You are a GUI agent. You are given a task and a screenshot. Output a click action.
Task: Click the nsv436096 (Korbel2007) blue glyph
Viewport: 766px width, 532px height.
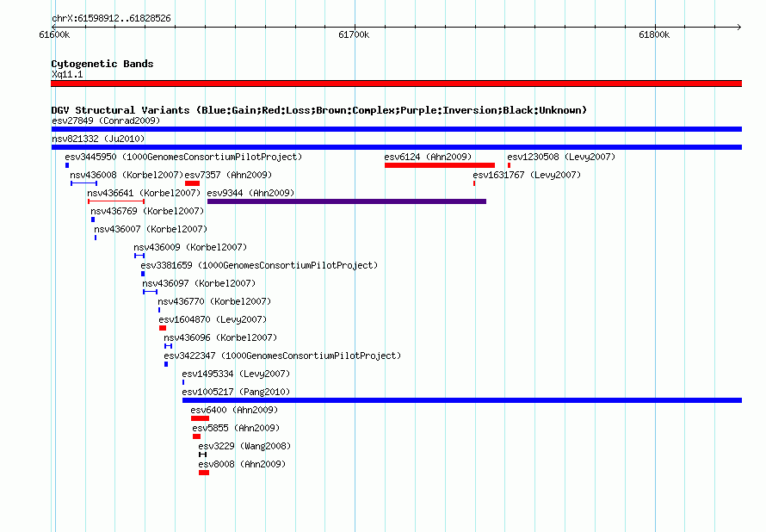pyautogui.click(x=168, y=346)
